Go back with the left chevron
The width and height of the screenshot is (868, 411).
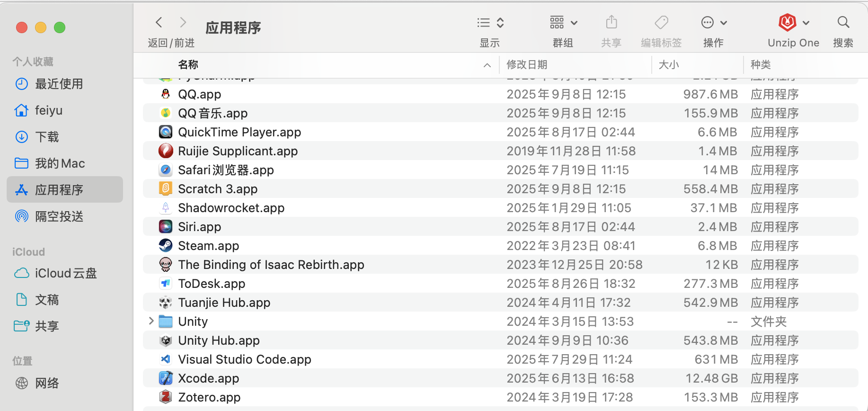click(x=159, y=22)
